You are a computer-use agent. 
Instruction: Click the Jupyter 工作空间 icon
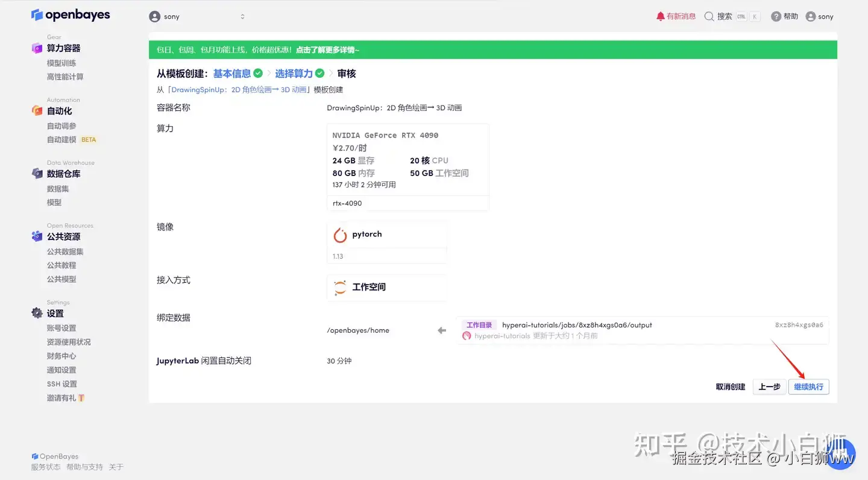340,287
